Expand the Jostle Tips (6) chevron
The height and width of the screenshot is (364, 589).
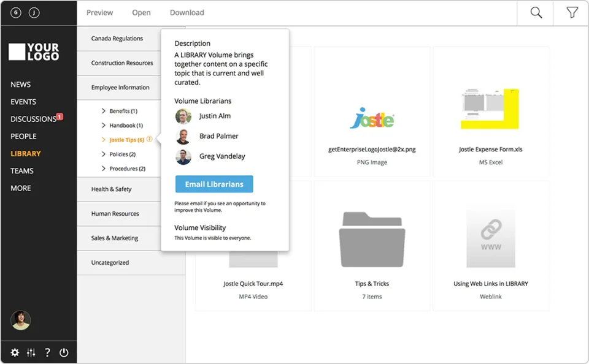pos(103,140)
